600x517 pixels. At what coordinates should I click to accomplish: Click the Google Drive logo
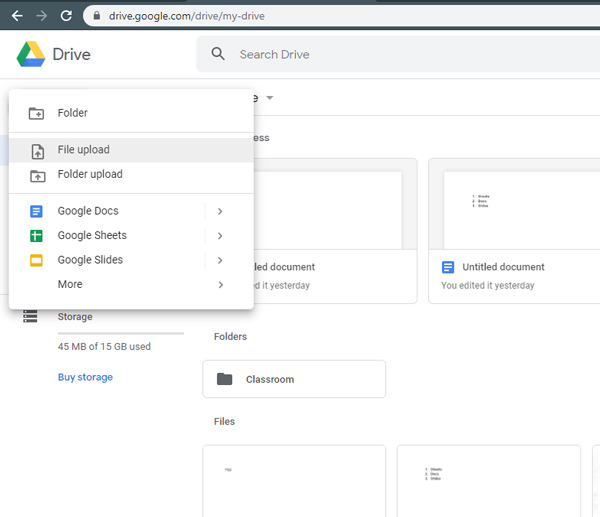click(x=31, y=54)
